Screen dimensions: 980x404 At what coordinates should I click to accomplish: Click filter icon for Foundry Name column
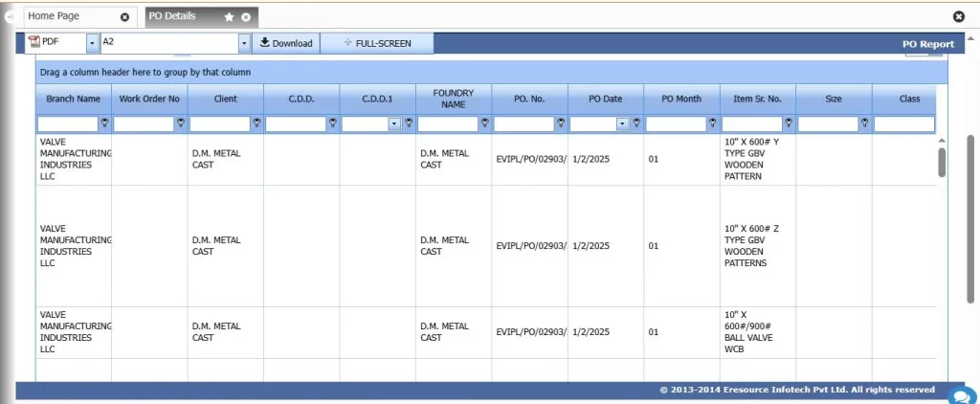pos(484,123)
